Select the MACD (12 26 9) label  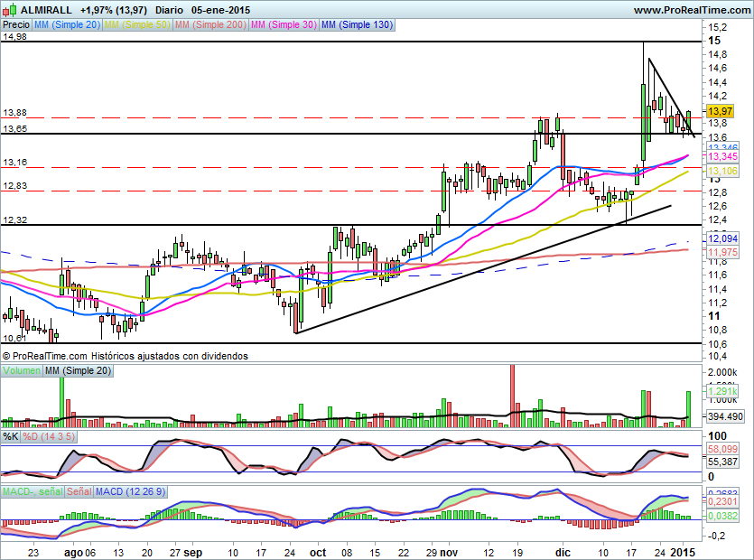click(x=130, y=491)
